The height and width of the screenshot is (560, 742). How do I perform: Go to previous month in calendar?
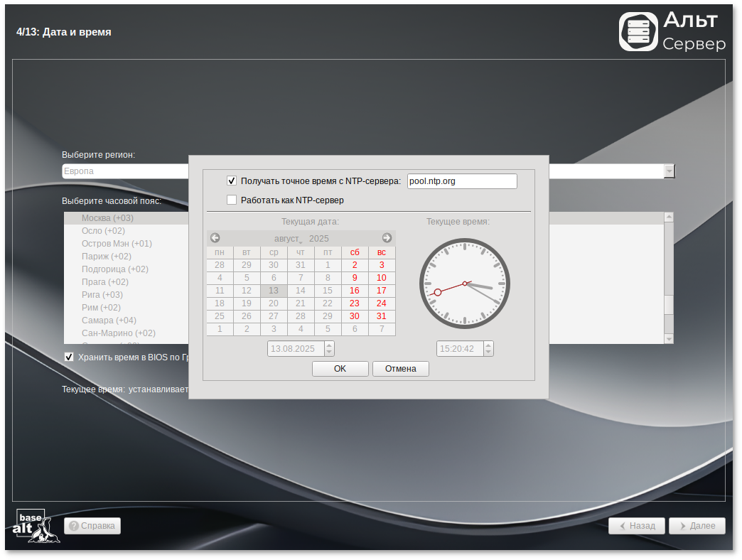coord(215,238)
